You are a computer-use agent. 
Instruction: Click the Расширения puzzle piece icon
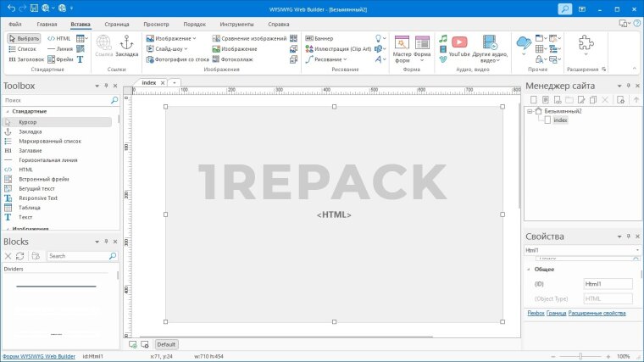point(585,46)
